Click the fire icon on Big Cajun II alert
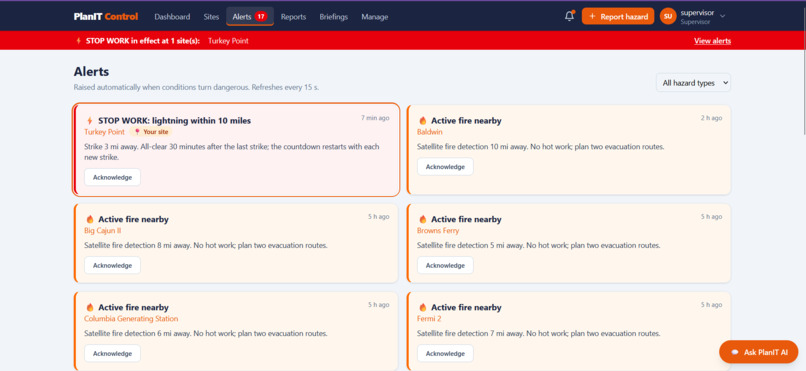This screenshot has width=806, height=371. pos(90,219)
